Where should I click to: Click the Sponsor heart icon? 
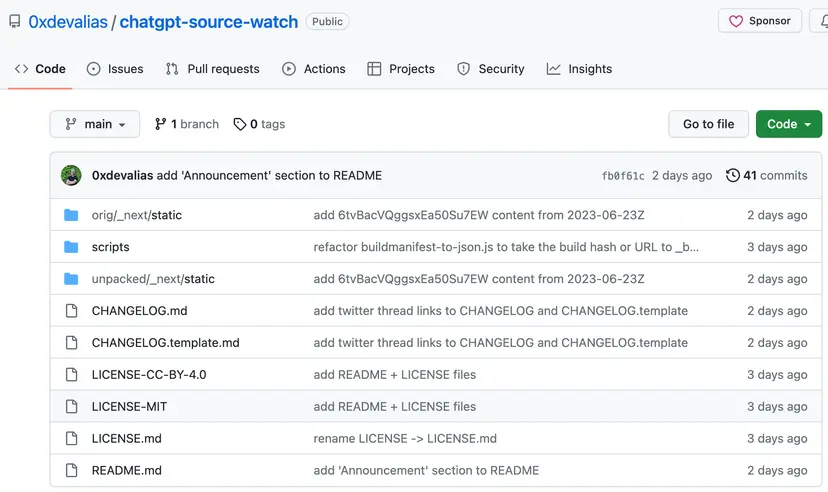[736, 21]
